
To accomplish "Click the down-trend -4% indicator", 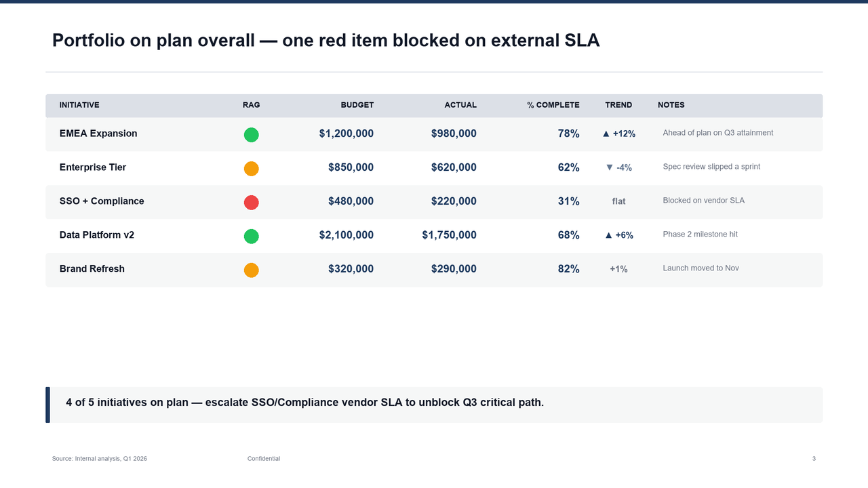I will [618, 168].
